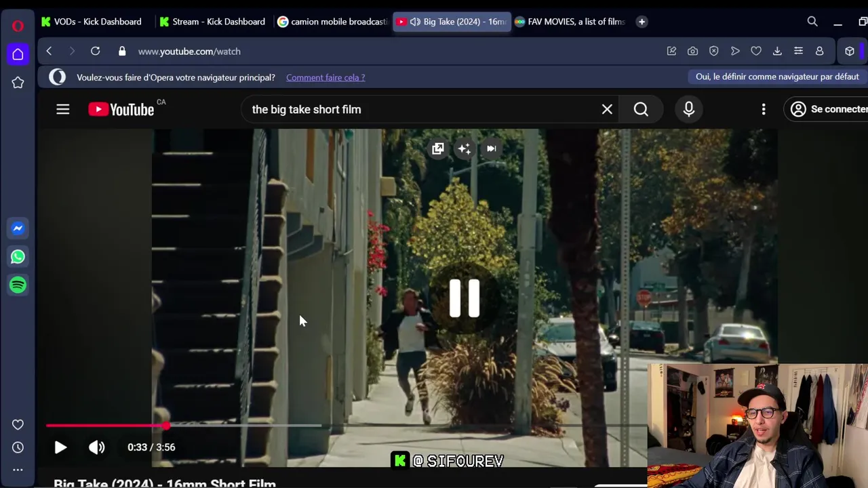Viewport: 868px width, 488px height.
Task: Submit search with magnifier button
Action: point(641,109)
